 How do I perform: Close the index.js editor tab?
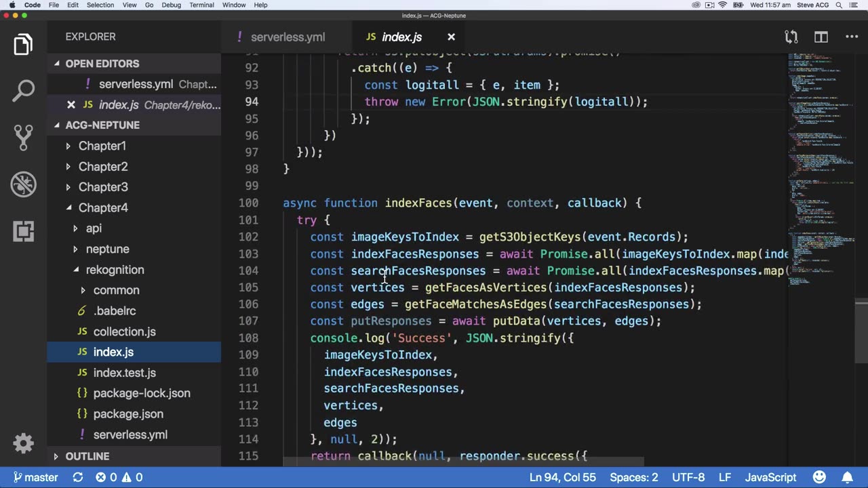click(x=451, y=37)
